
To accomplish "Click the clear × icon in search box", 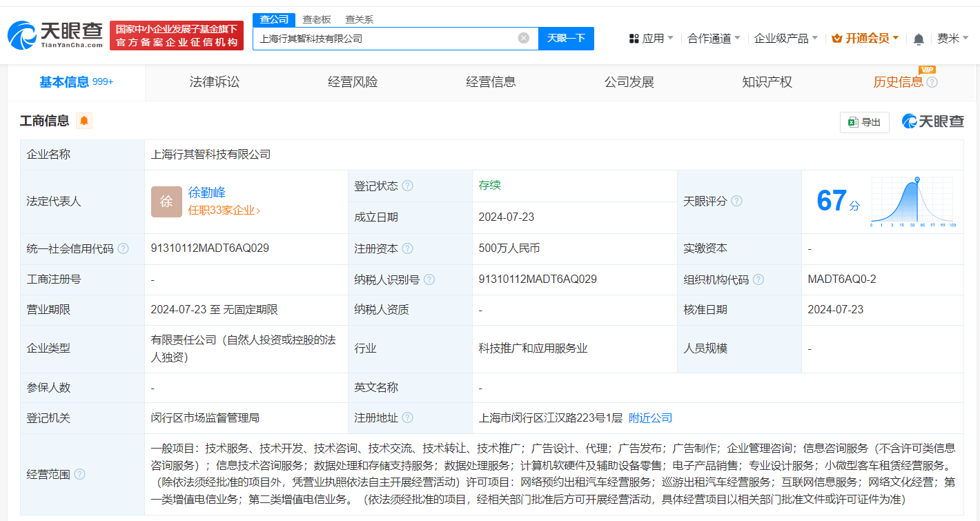I will 522,38.
